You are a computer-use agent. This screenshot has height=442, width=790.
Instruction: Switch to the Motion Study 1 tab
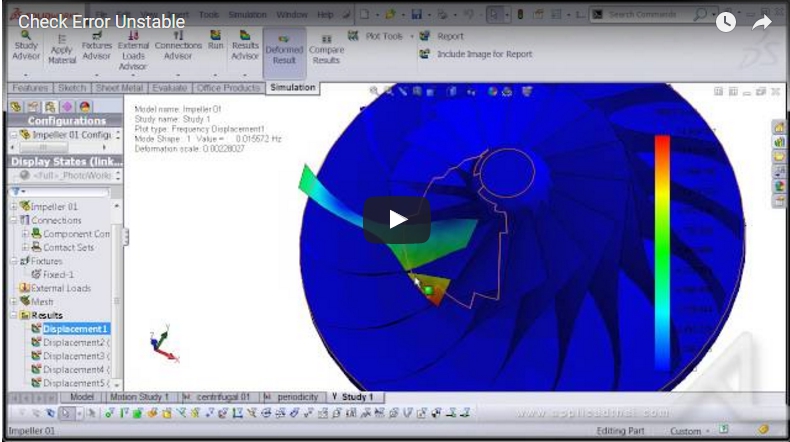pos(139,397)
